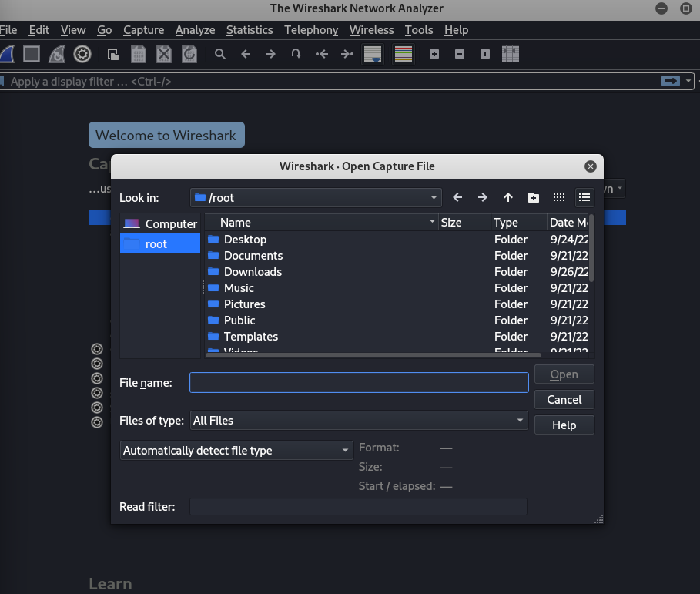This screenshot has width=700, height=594.
Task: Go to first packet icon
Action: [x=322, y=54]
